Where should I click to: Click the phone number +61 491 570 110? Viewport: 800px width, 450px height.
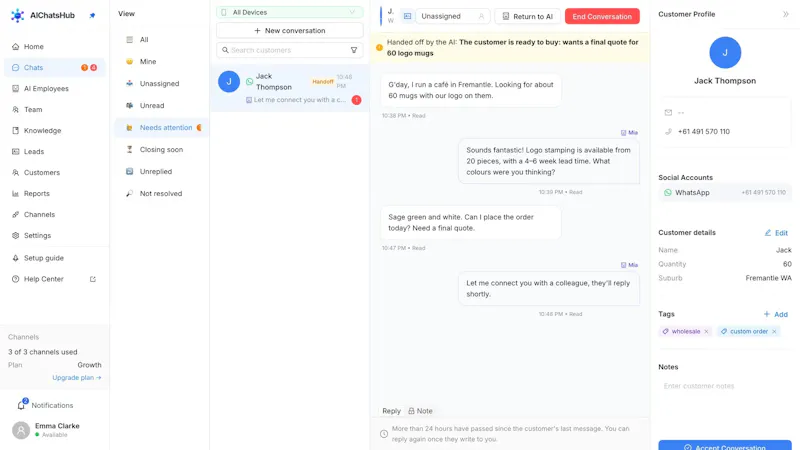click(x=704, y=132)
